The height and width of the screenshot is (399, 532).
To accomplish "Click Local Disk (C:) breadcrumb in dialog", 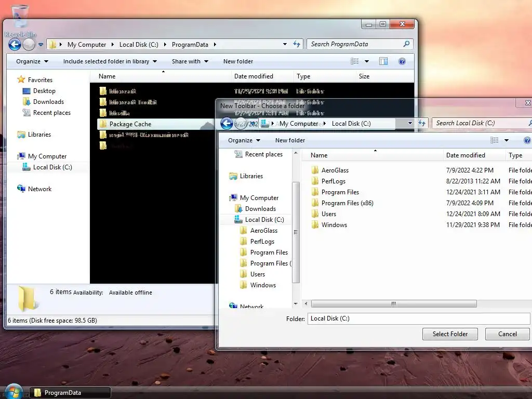I will [351, 124].
